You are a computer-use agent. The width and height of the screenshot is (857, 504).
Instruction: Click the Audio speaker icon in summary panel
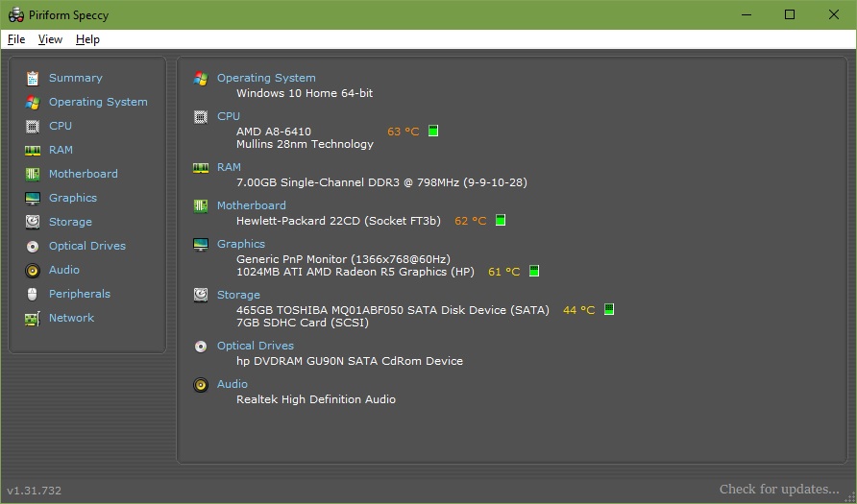pyautogui.click(x=201, y=385)
